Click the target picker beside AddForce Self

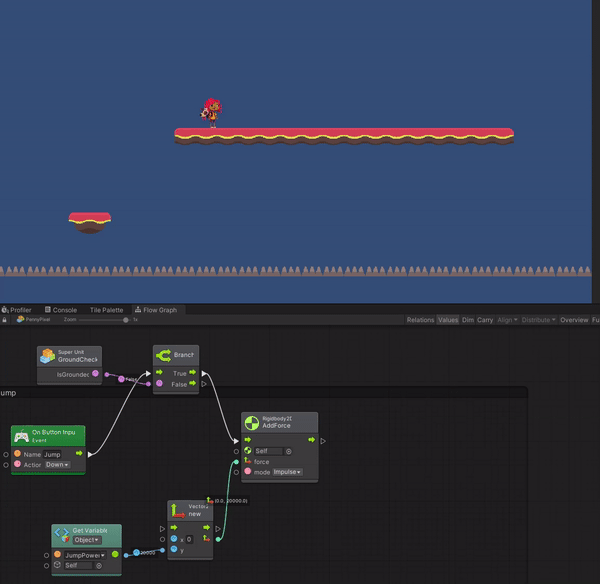click(x=289, y=451)
